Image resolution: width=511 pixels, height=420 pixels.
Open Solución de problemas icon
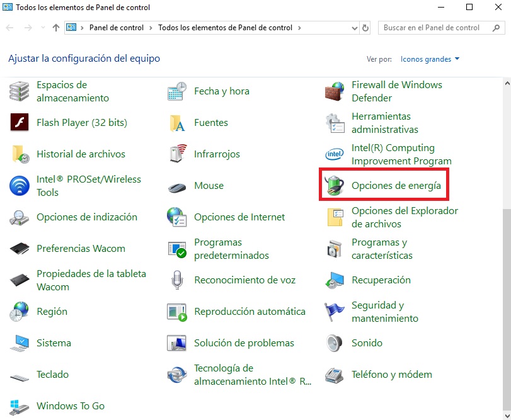pos(177,343)
